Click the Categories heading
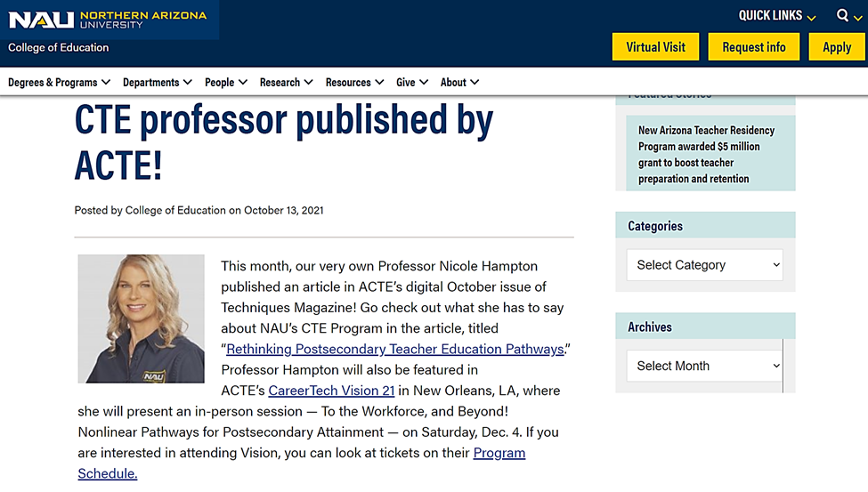Image resolution: width=868 pixels, height=492 pixels. coord(655,226)
